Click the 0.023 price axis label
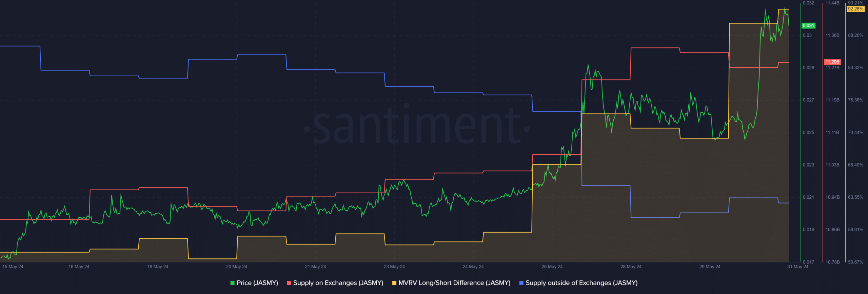The height and width of the screenshot is (294, 868). [x=808, y=165]
